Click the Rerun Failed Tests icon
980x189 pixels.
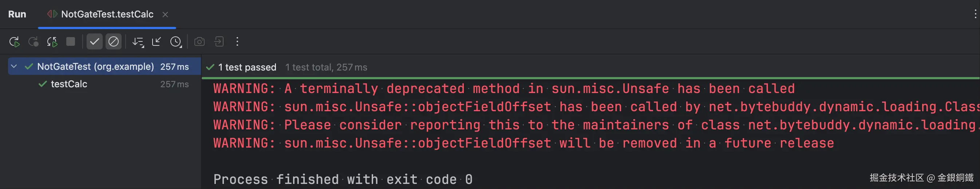[x=33, y=42]
